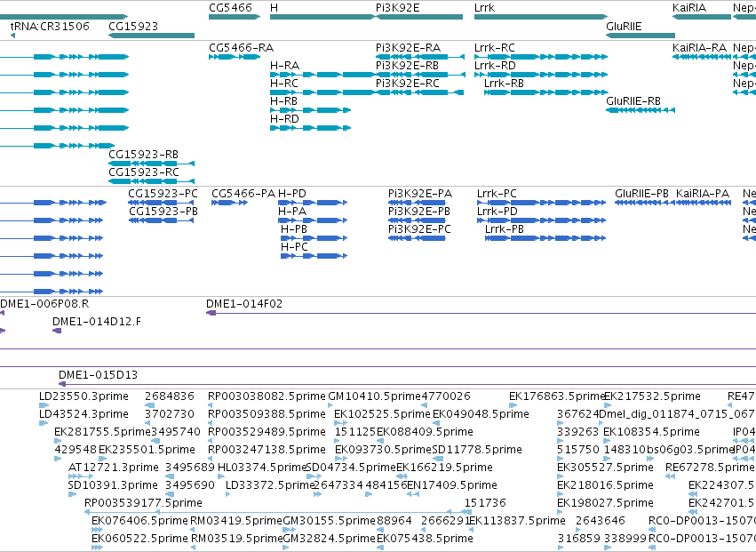This screenshot has height=552, width=756.
Task: Click EST AT12721.3prime
Action: point(81,476)
